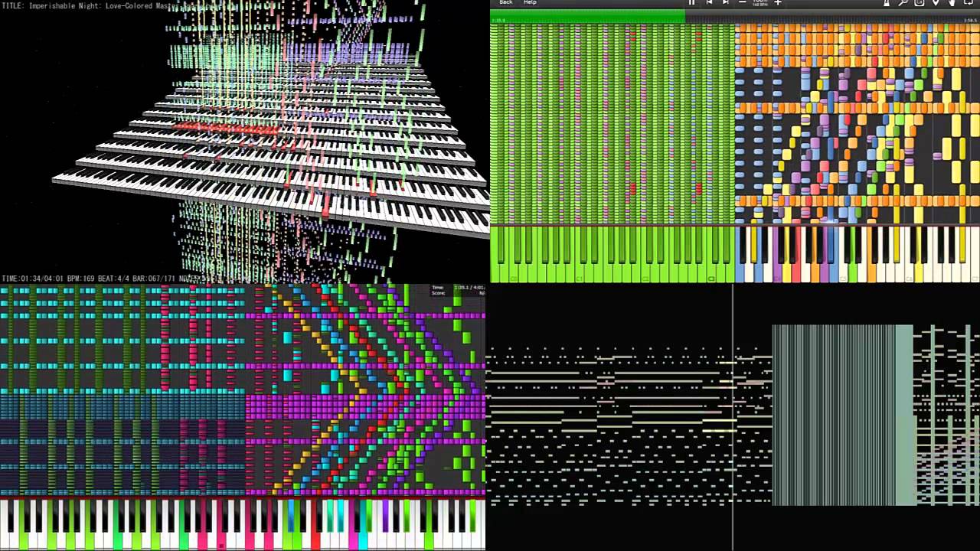Click the vertical playhead line in lower-right visualizer
The height and width of the screenshot is (551, 980).
733,417
